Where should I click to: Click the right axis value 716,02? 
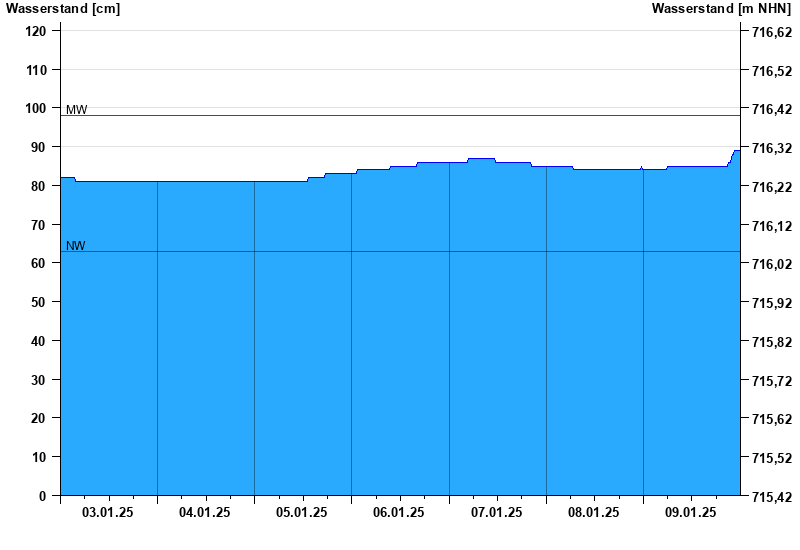tap(772, 264)
